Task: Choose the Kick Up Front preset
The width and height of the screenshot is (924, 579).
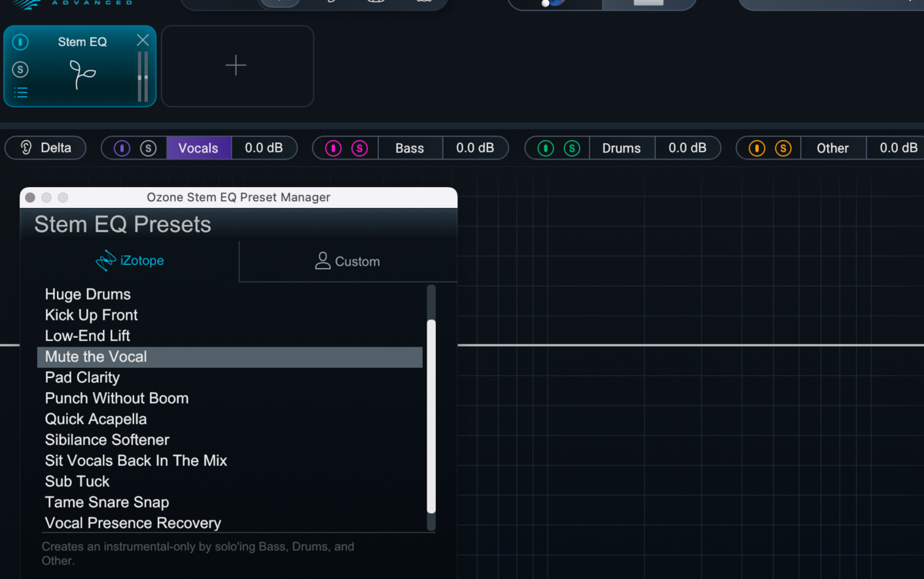Action: tap(229, 315)
